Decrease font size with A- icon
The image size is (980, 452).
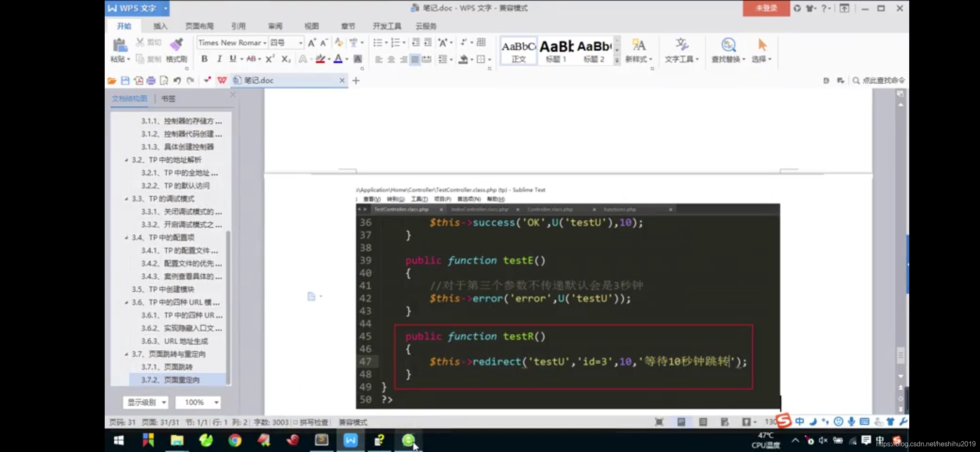324,43
